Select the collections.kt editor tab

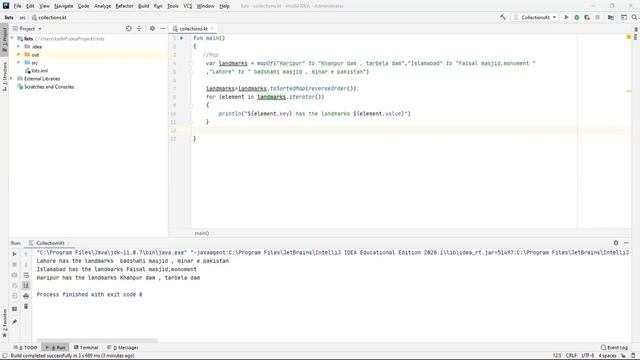point(193,29)
